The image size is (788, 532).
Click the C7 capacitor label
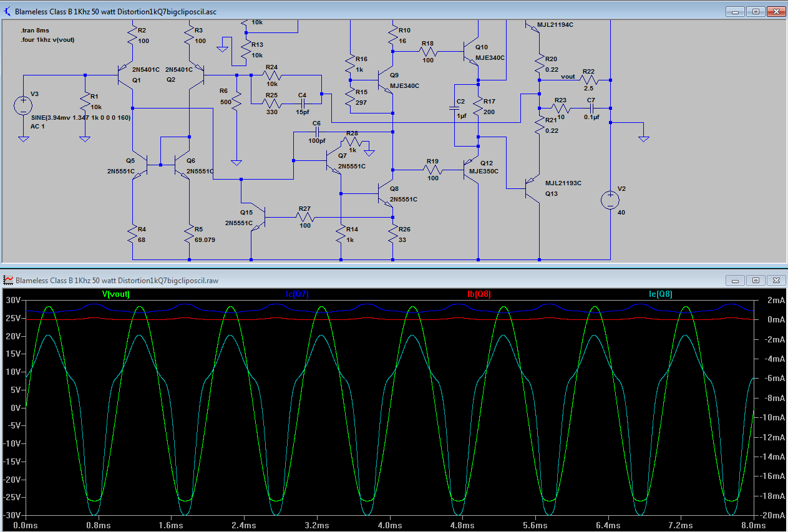tap(591, 100)
